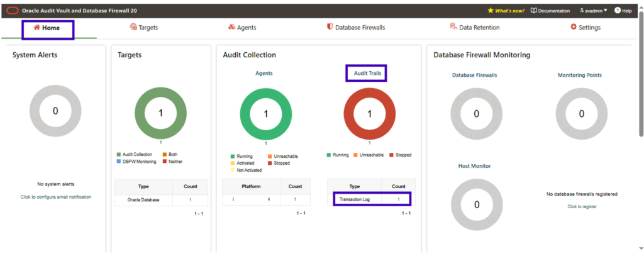Click the vertical page scrollbar
Image resolution: width=644 pixels, height=256 pixels.
(641, 74)
